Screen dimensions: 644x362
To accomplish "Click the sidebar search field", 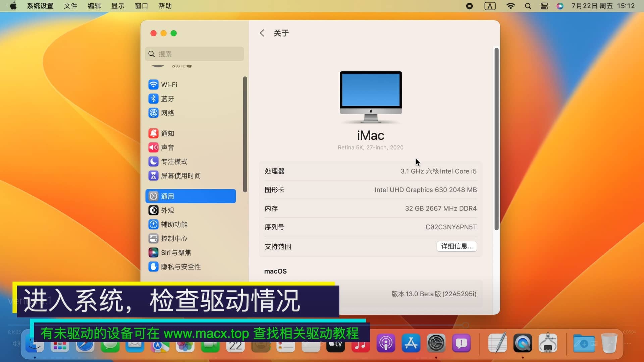I will pos(195,54).
